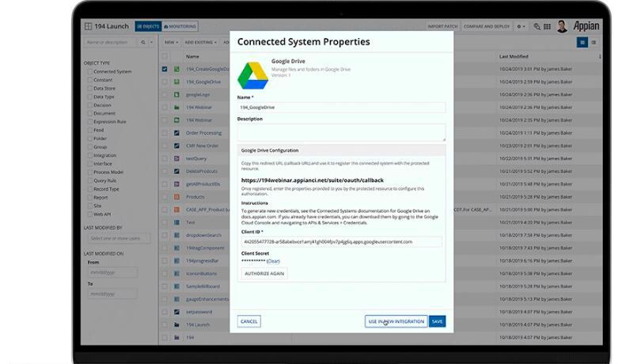Expand search options arrow beside magnifier
The image size is (618, 364).
151,42
